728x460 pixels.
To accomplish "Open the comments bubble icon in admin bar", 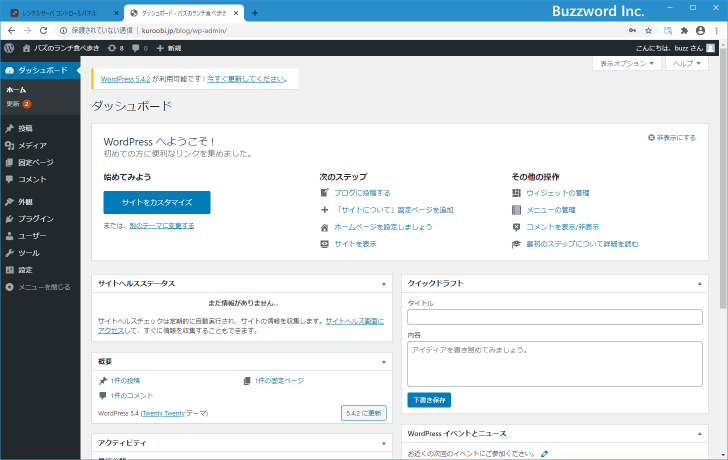I will pyautogui.click(x=140, y=48).
